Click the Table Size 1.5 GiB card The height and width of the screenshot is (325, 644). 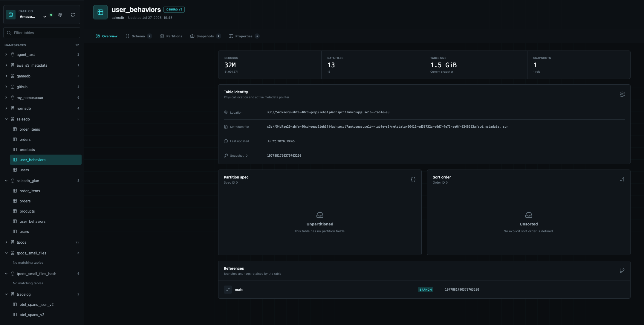click(476, 65)
